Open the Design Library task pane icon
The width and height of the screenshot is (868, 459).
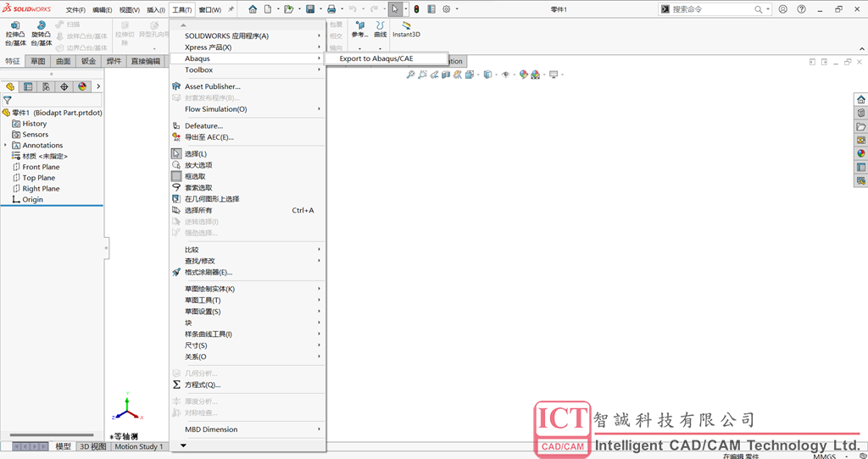coord(861,113)
